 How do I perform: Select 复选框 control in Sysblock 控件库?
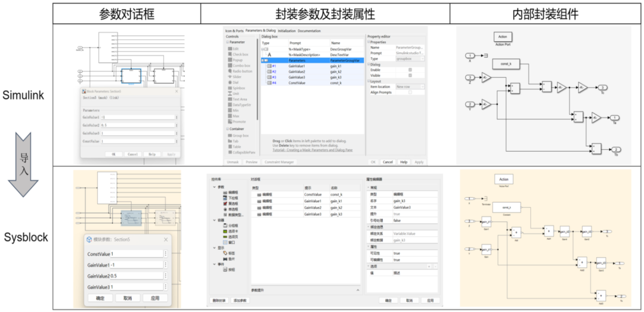coord(230,203)
